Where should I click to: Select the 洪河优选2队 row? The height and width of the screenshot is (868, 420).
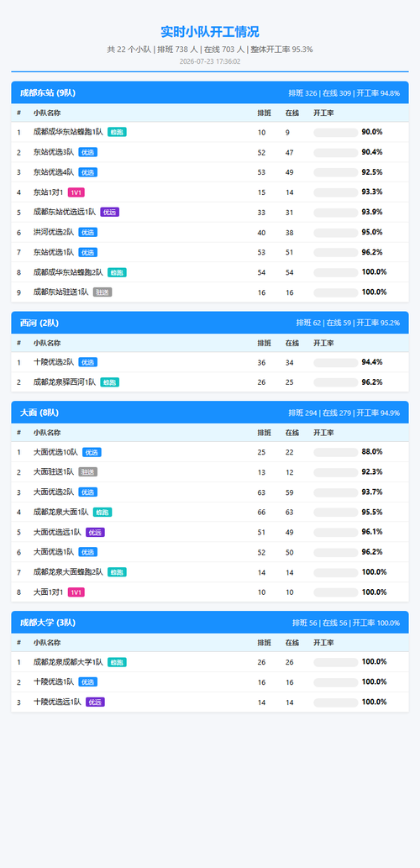coord(210,233)
